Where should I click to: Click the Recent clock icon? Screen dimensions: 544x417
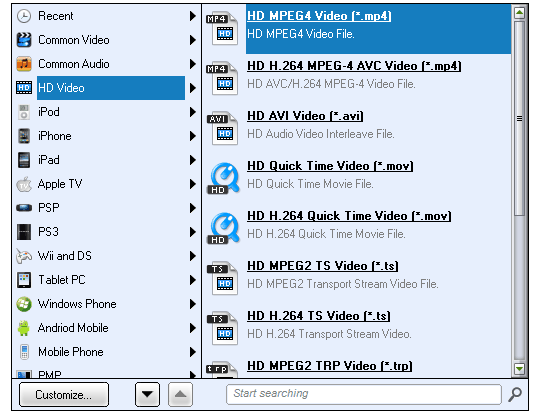[24, 16]
